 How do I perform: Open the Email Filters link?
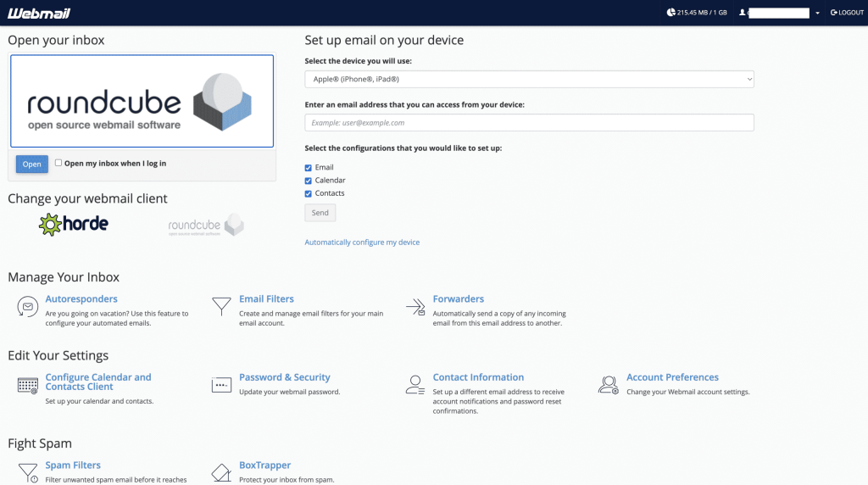[266, 299]
